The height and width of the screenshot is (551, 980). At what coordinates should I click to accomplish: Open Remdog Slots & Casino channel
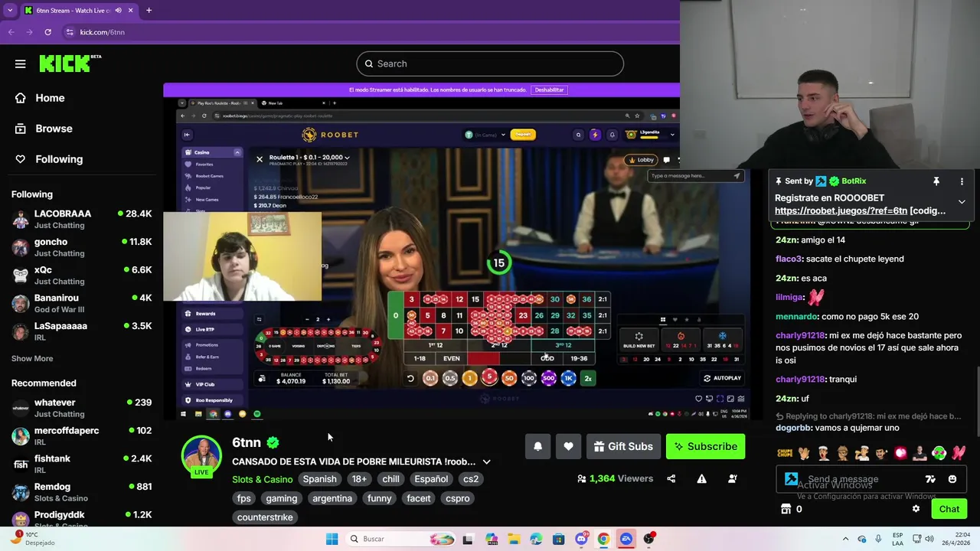tap(81, 492)
